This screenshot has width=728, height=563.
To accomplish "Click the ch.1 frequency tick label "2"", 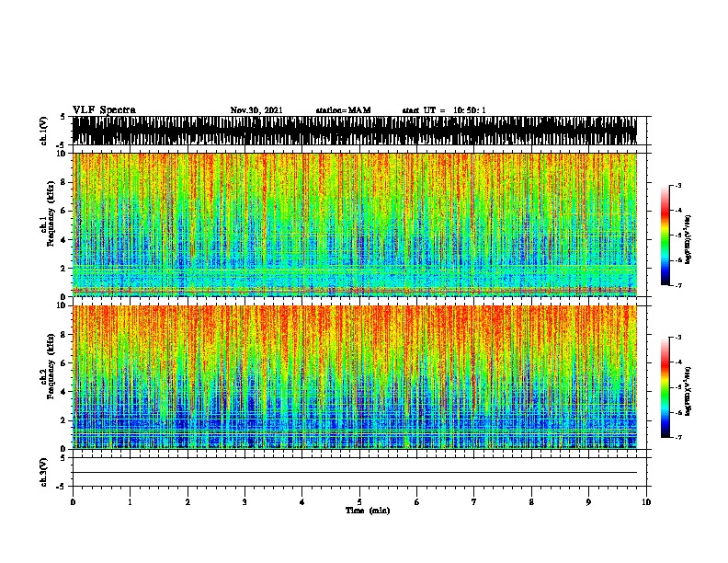I will coord(63,268).
